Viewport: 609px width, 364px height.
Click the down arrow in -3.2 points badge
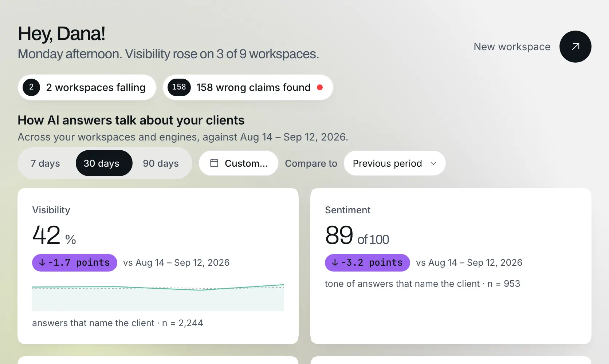click(335, 262)
